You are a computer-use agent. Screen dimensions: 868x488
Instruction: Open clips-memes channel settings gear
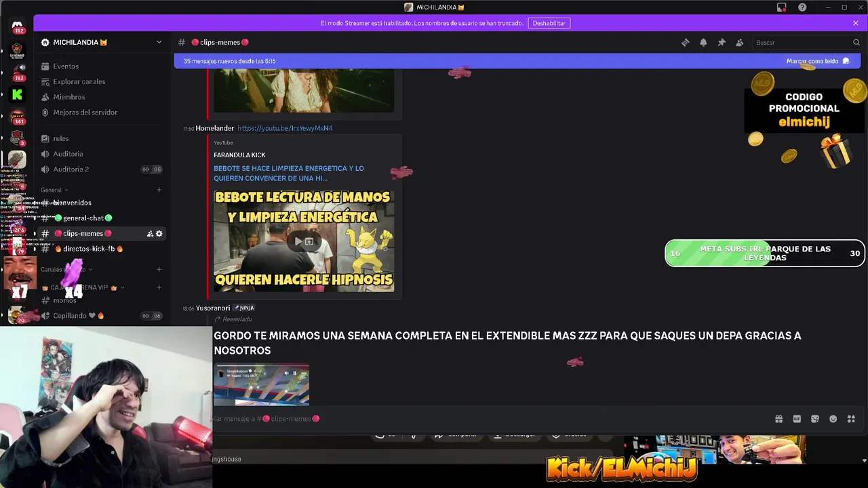click(159, 234)
